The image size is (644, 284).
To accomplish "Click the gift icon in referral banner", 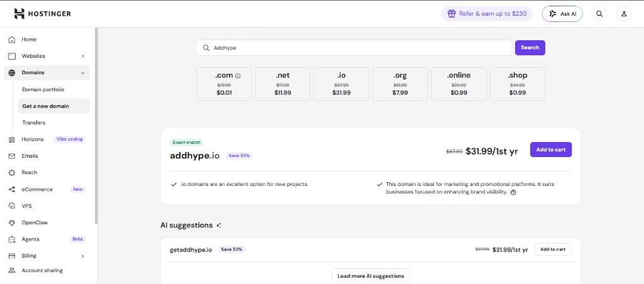I will coord(452,14).
